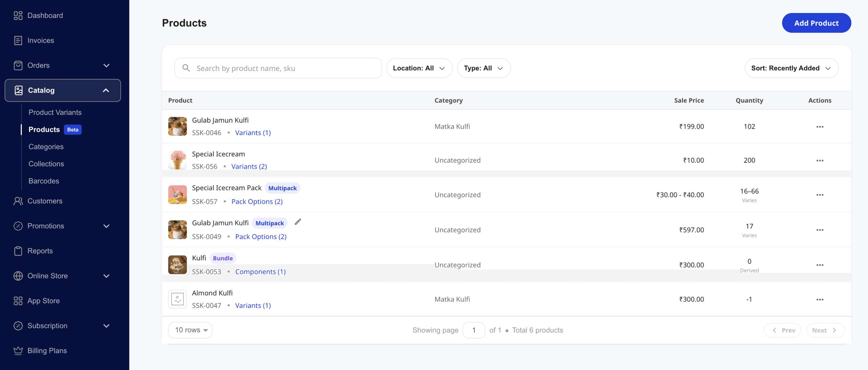
Task: Open Sort: Recently Added dropdown
Action: (791, 68)
